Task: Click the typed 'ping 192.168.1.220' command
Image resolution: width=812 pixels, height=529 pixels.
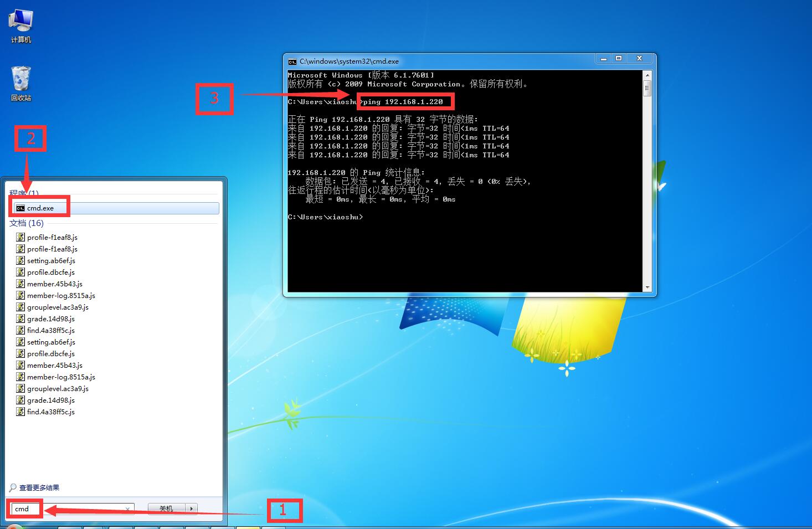Action: pyautogui.click(x=403, y=102)
